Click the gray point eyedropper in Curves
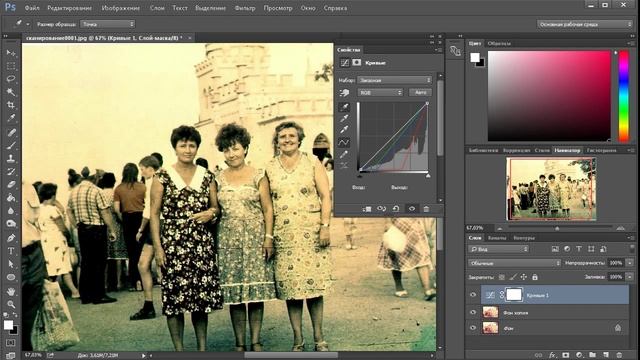 click(344, 119)
